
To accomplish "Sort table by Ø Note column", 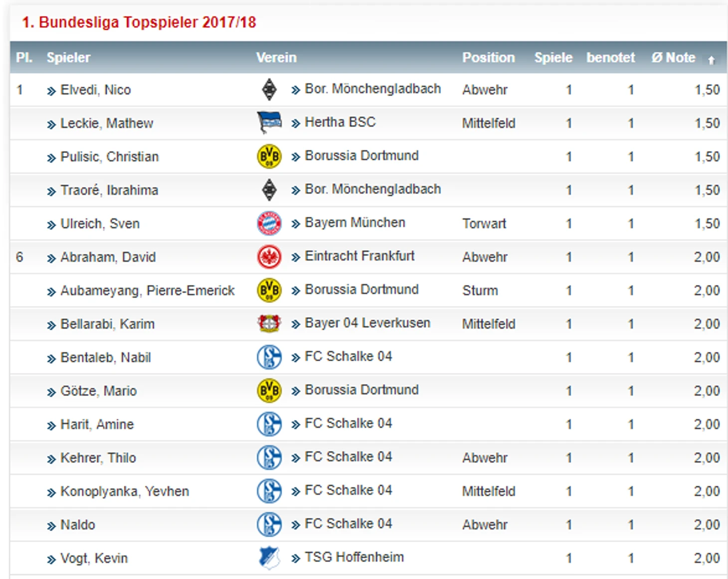I will pyautogui.click(x=673, y=57).
